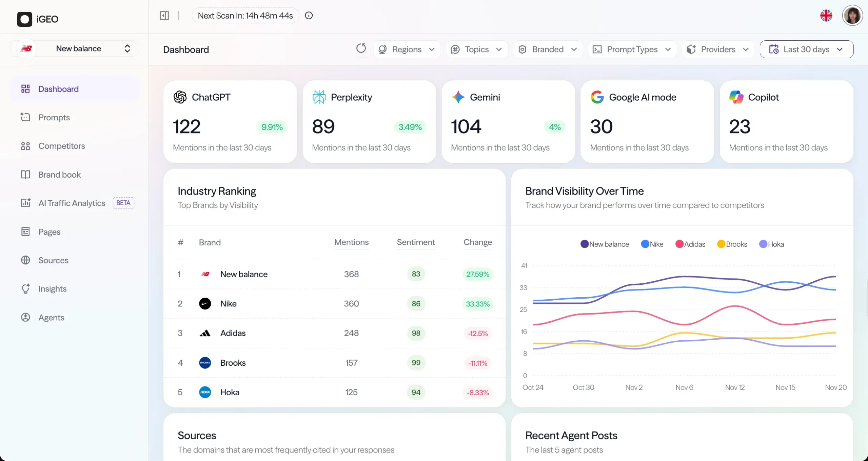Click the scan info icon

click(309, 16)
